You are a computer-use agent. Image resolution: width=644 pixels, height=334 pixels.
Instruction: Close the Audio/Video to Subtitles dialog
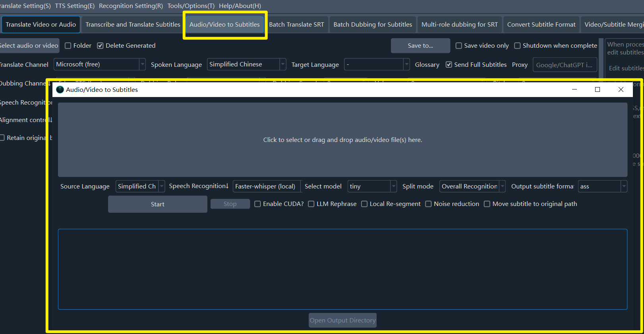click(x=621, y=89)
